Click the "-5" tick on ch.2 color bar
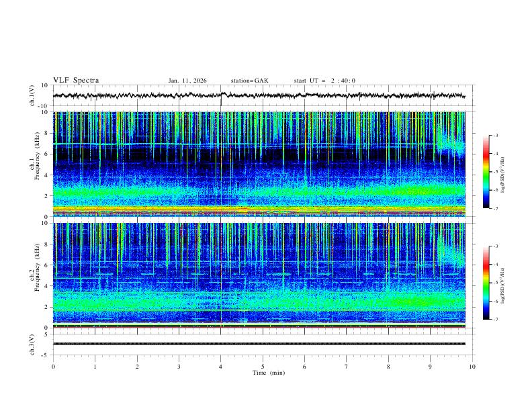Image resolution: width=532 pixels, height=411 pixels. [495, 283]
